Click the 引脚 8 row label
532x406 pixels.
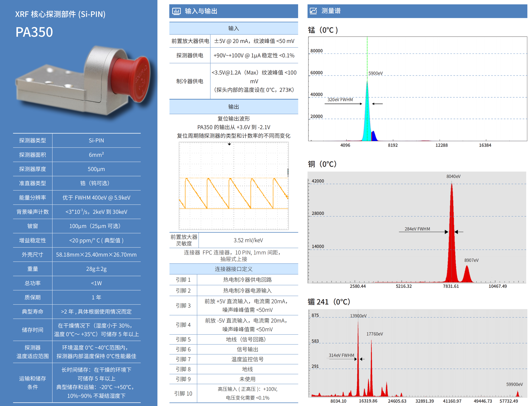click(183, 369)
